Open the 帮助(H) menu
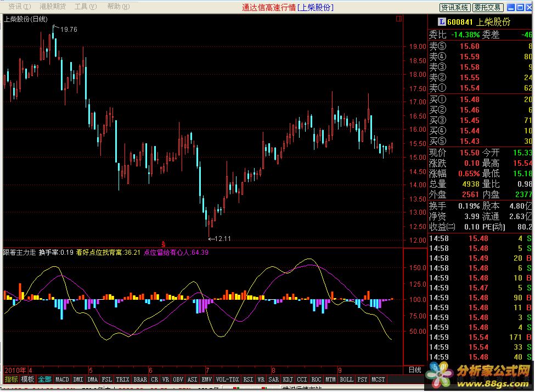 [119, 7]
